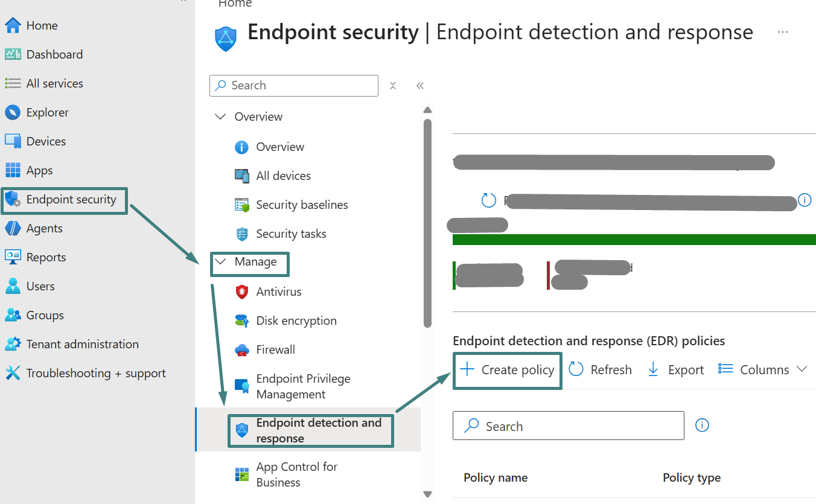This screenshot has height=504, width=816.
Task: Export the EDR policies list
Action: pyautogui.click(x=676, y=370)
